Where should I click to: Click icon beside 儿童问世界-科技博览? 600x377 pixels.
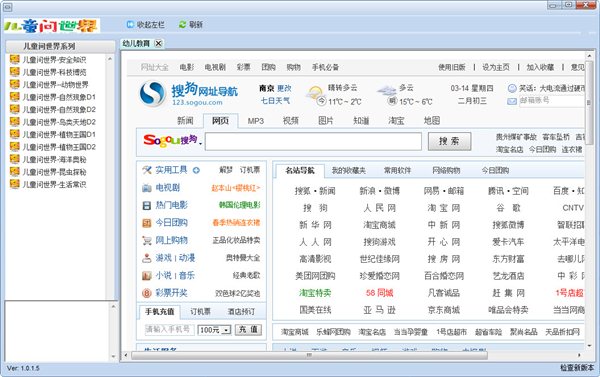click(x=15, y=72)
